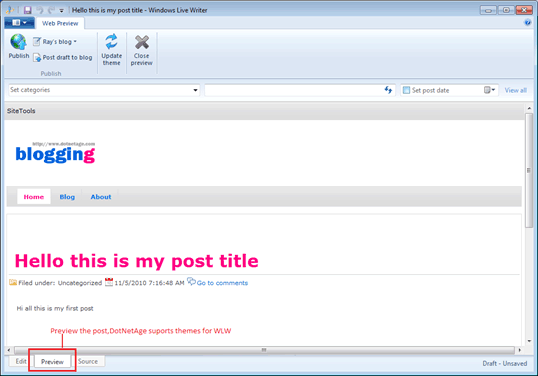Select the Web Preview ribbon tab
This screenshot has width=538, height=376.
pos(60,23)
